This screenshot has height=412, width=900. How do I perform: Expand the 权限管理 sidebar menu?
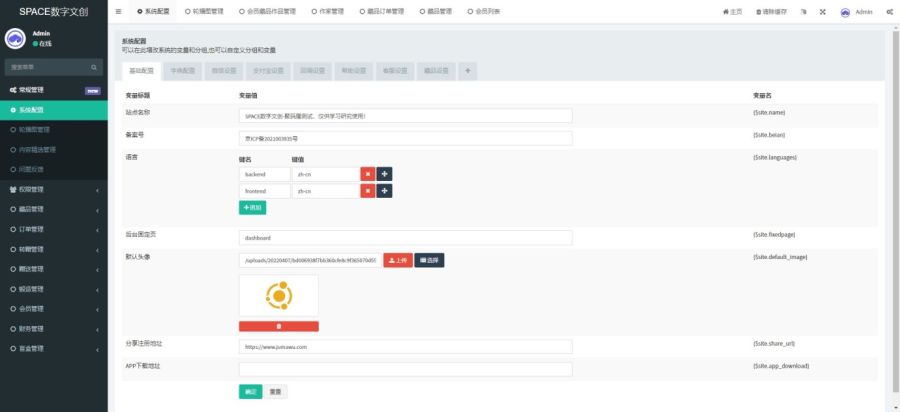click(53, 189)
